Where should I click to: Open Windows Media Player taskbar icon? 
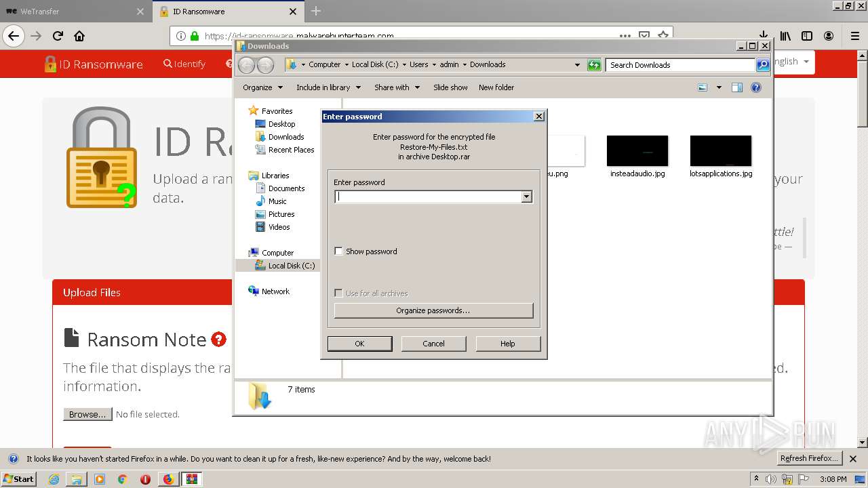[100, 479]
